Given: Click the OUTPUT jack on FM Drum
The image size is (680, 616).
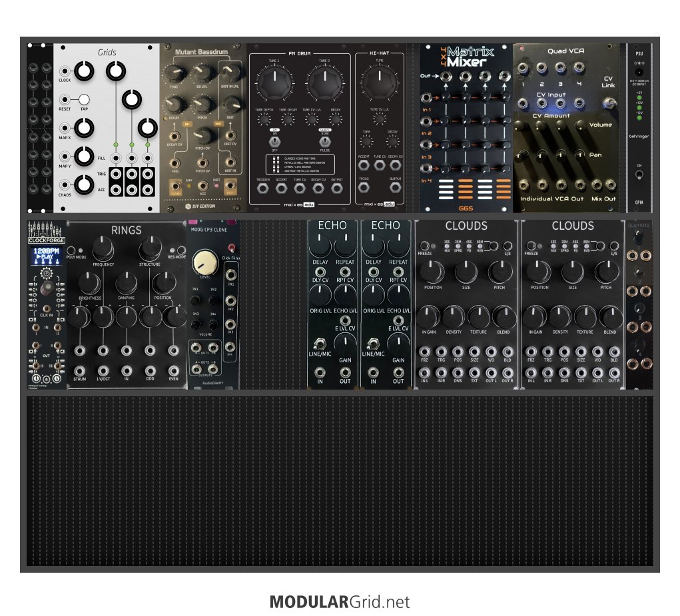Looking at the screenshot, I should coord(336,188).
